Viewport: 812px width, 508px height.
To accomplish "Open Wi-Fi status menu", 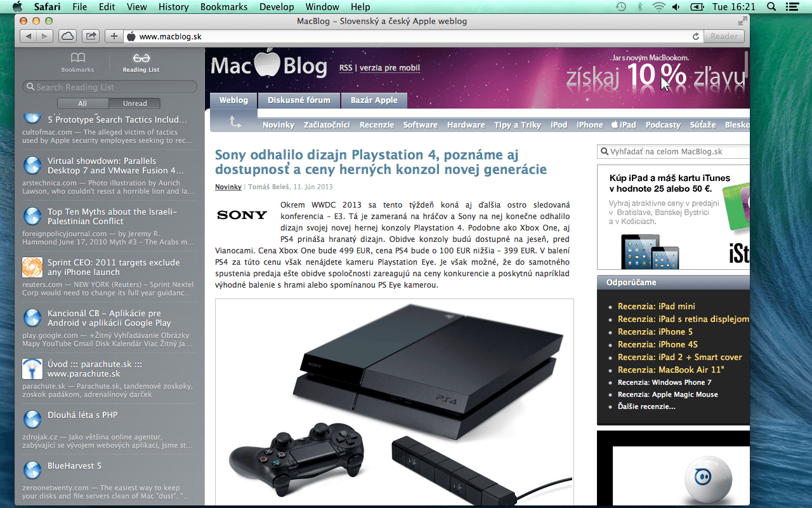I will click(x=658, y=7).
